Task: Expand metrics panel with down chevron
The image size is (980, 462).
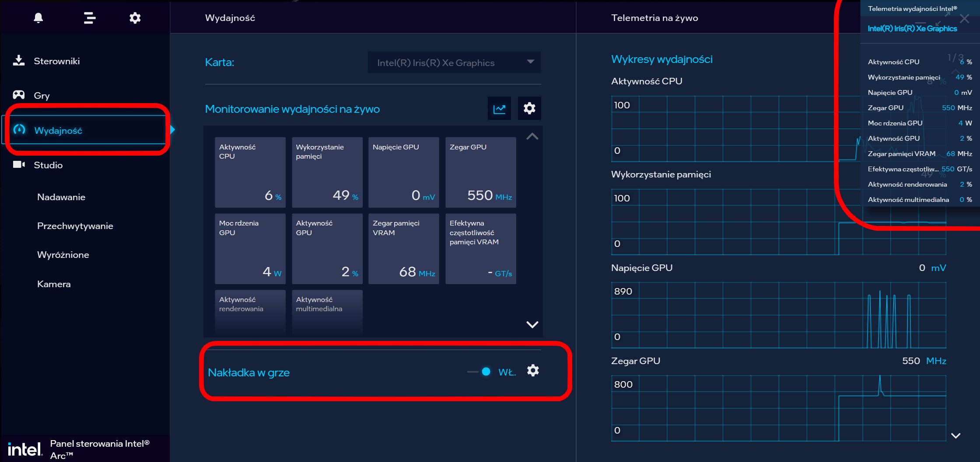Action: (532, 324)
